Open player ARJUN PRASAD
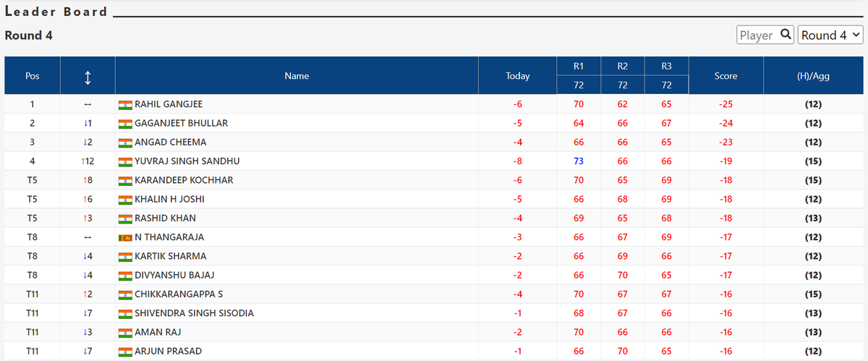Image resolution: width=868 pixels, height=361 pixels. pos(168,351)
